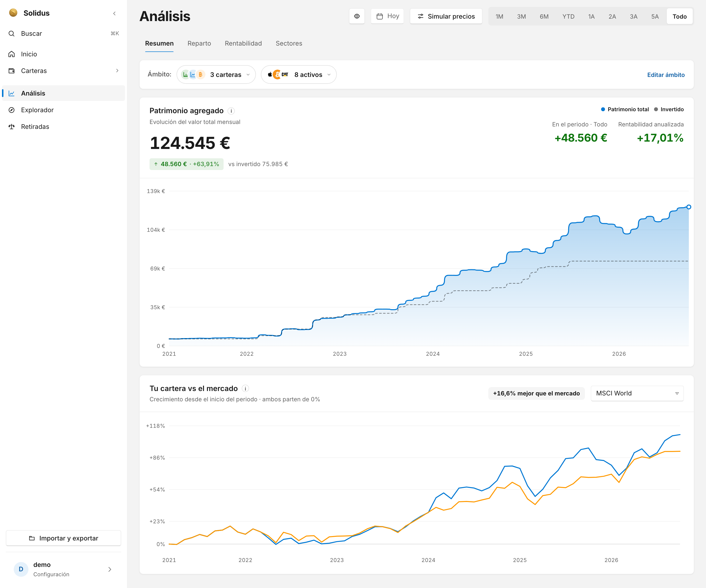
Task: Switch to the Sectores tab
Action: (289, 43)
